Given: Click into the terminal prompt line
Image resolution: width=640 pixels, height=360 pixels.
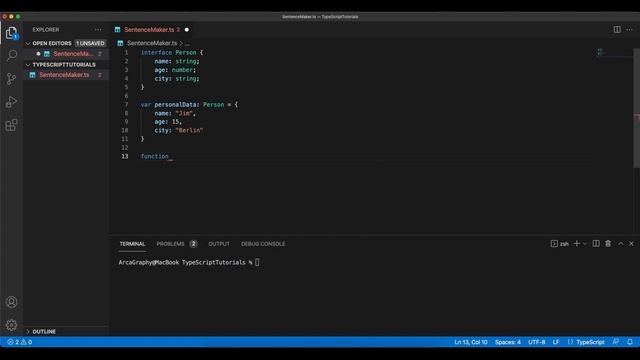Looking at the screenshot, I should 189,262.
